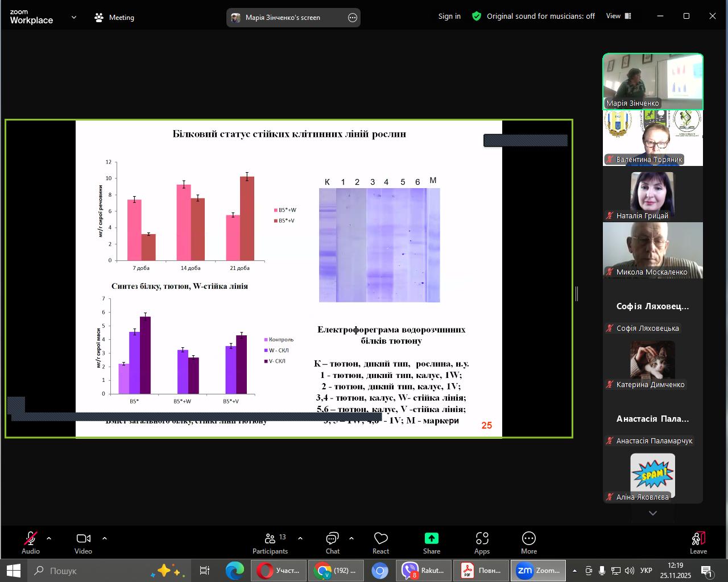Open the Apps icon in the toolbar
This screenshot has width=728, height=582.
point(482,543)
